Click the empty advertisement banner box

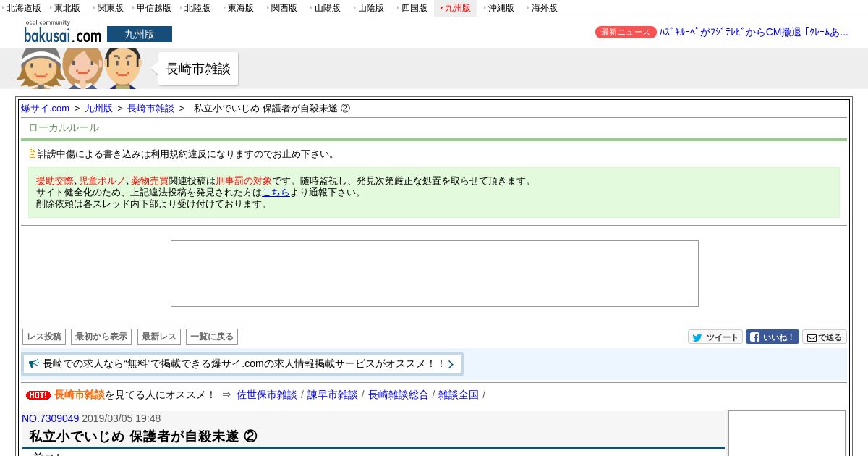coord(435,274)
